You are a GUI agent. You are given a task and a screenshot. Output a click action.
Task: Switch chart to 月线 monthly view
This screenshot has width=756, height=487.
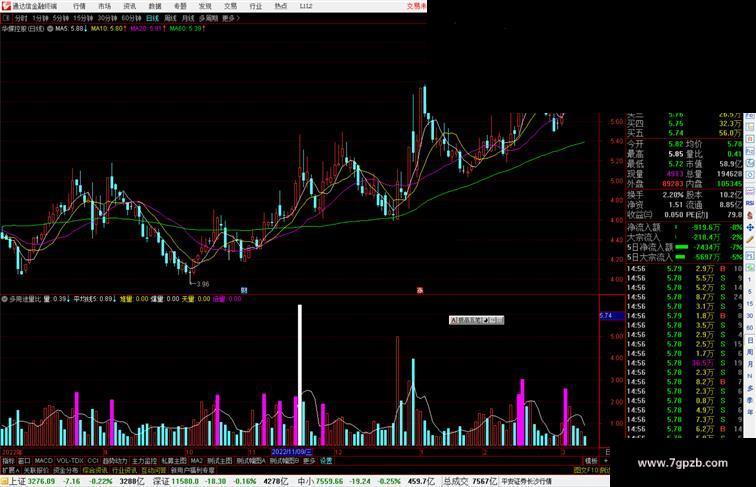point(188,18)
